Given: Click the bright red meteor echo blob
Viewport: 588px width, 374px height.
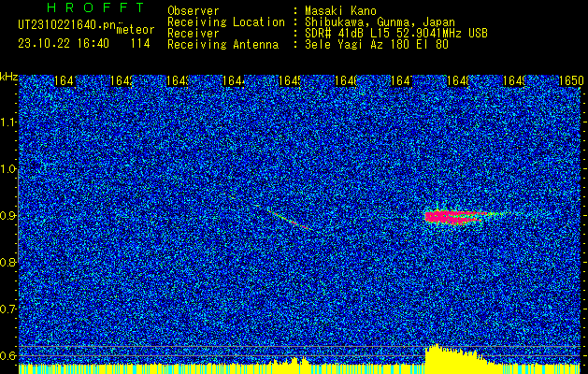Looking at the screenshot, I should click(x=448, y=217).
